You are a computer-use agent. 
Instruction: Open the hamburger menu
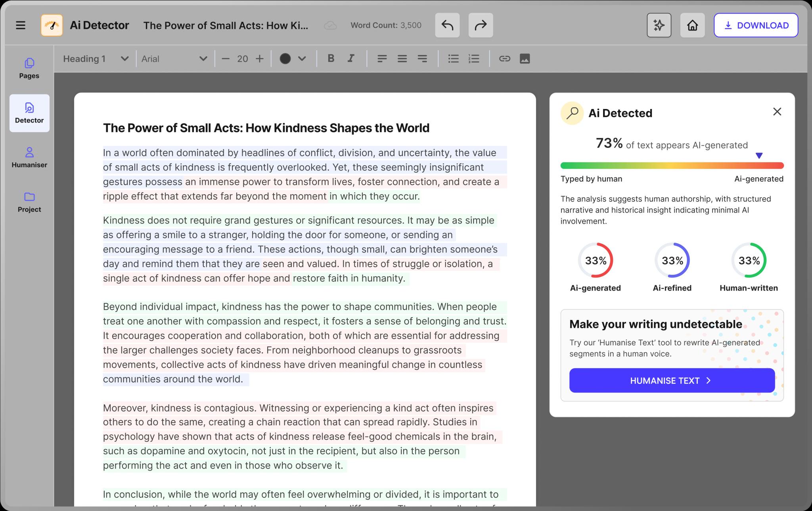click(21, 25)
